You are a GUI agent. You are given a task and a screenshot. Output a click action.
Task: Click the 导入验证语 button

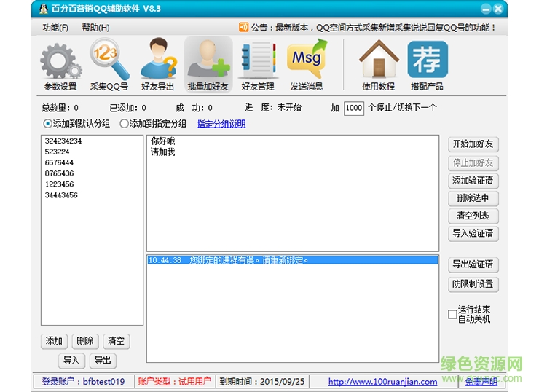coord(473,233)
